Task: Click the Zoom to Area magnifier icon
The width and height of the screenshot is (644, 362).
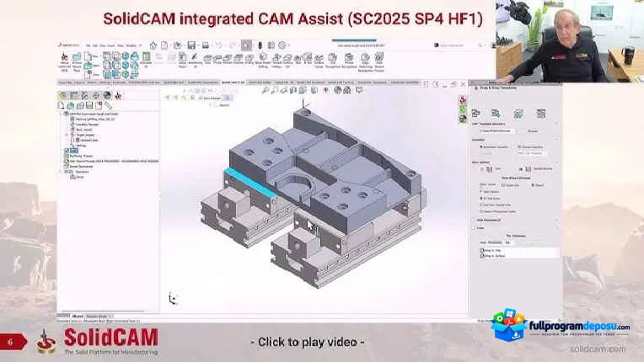Action: pos(274,90)
